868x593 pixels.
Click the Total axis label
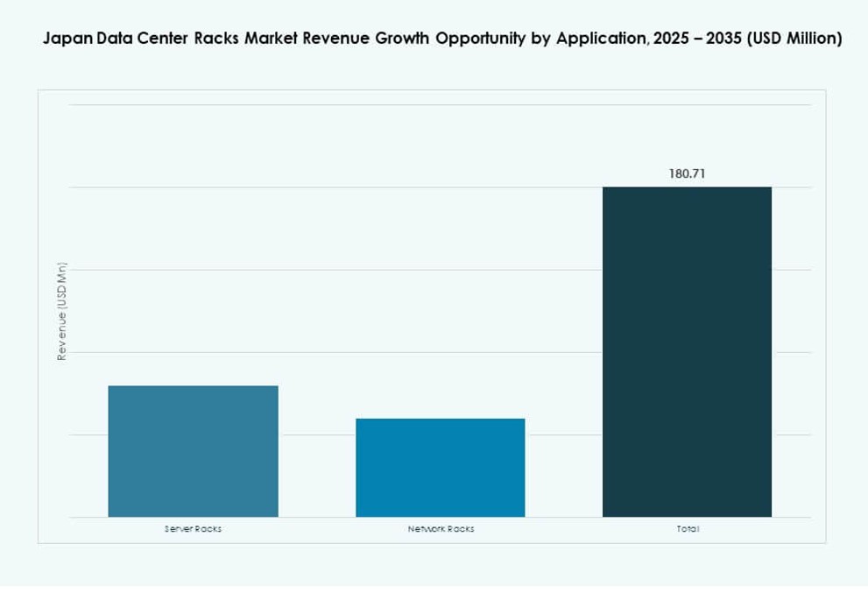coord(688,528)
